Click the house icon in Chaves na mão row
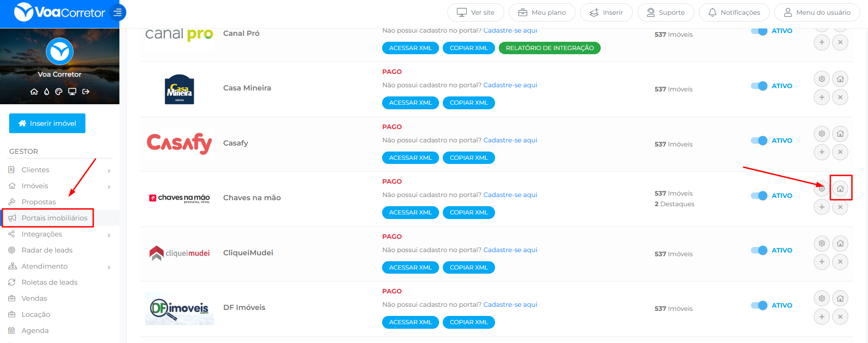Screen dimensions: 868x343 point(840,189)
